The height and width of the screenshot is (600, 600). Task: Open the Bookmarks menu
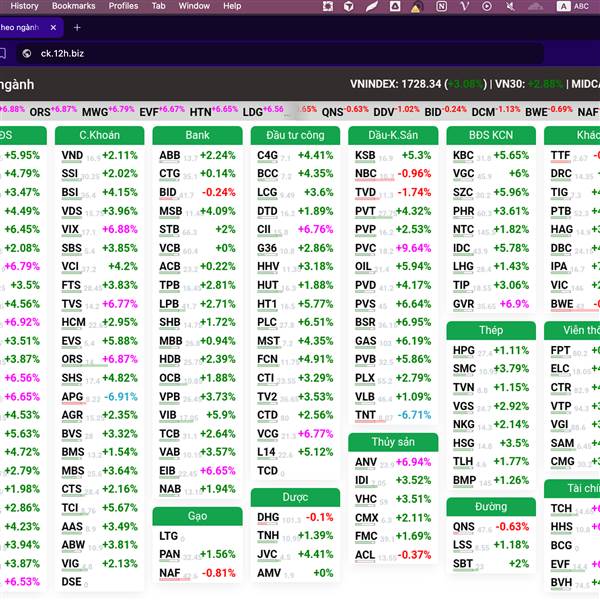click(x=73, y=6)
